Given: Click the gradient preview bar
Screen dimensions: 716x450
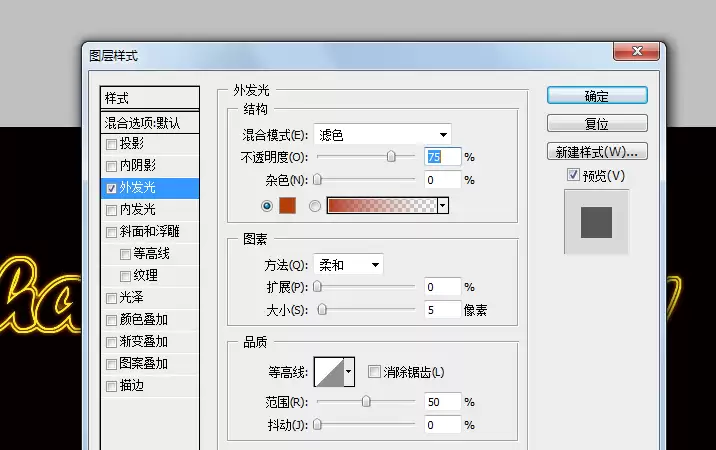Looking at the screenshot, I should (382, 206).
